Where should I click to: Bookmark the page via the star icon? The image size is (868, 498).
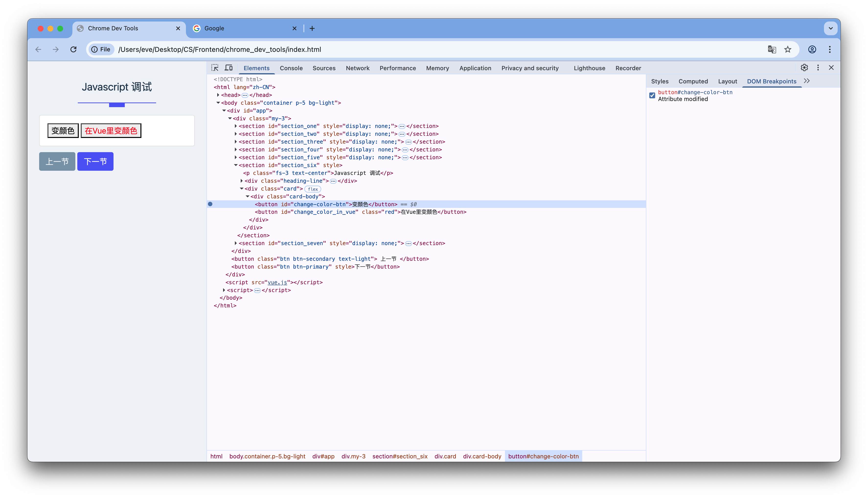[x=788, y=49]
